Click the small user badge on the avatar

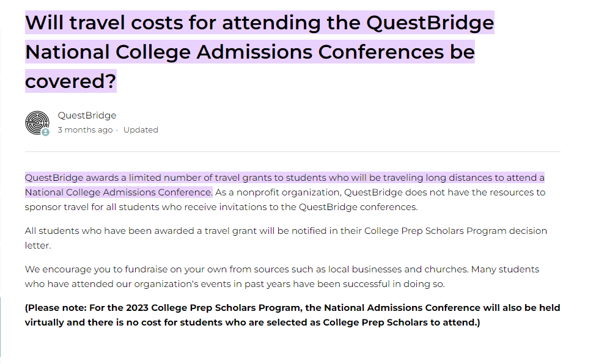[x=46, y=133]
